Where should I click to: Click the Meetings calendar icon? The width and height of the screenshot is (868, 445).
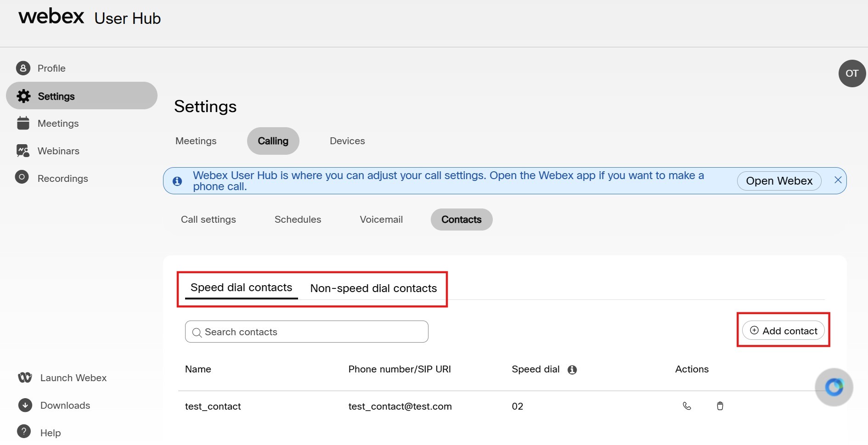[x=23, y=123]
